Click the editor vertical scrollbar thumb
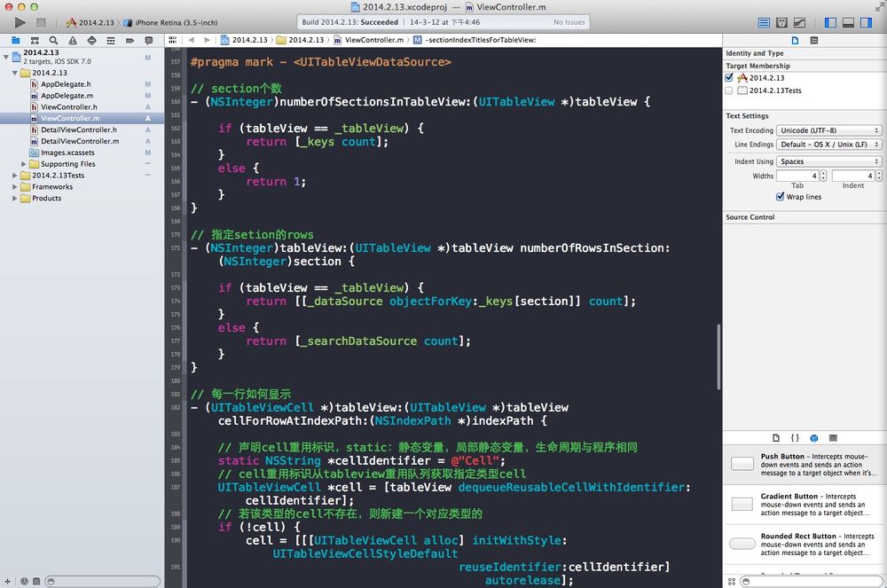Screen dimensions: 887x588 [718, 357]
